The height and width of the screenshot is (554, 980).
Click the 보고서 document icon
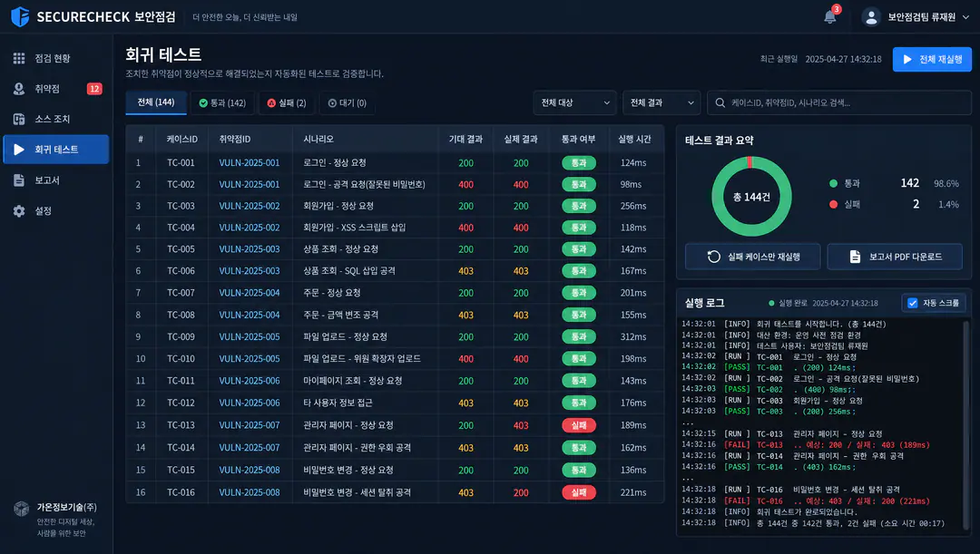[x=19, y=180]
